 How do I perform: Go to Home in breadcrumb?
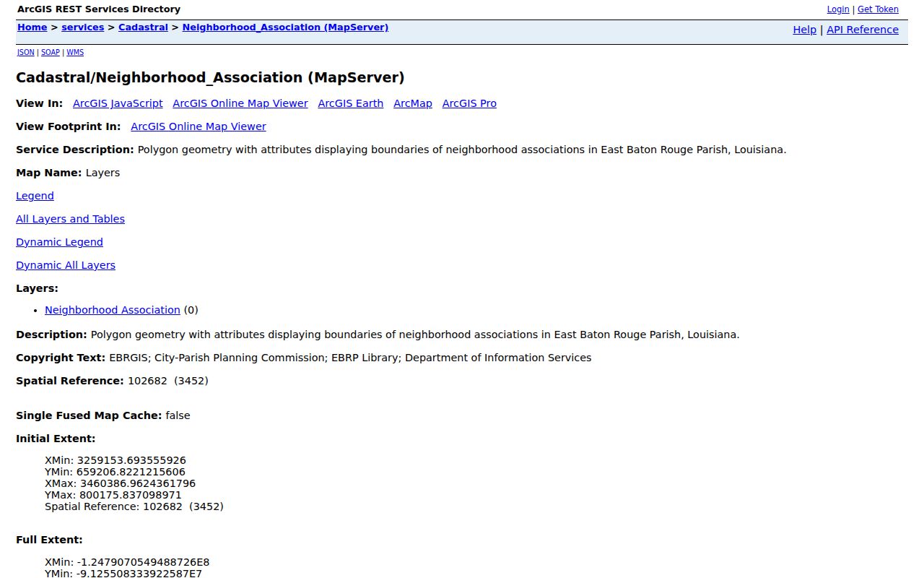point(32,27)
